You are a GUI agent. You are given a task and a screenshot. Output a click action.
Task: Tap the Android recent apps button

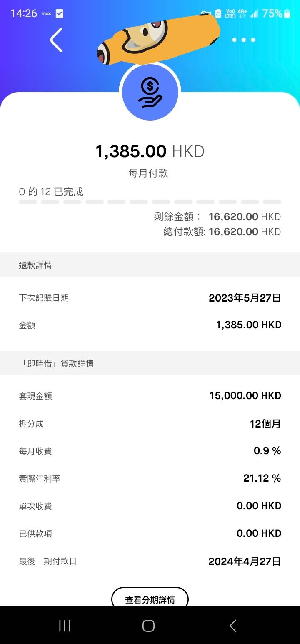[x=65, y=626]
